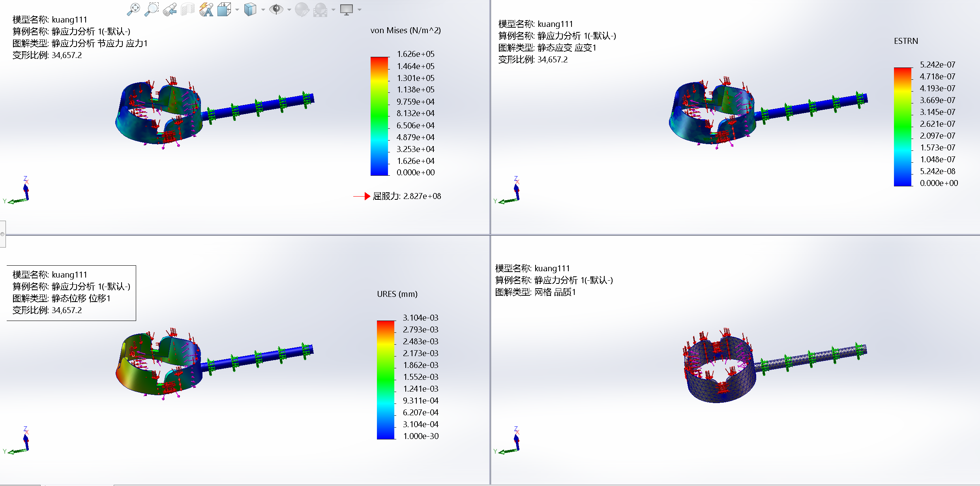Select the minimum displacement value 1.000e-30
Image resolution: width=980 pixels, height=486 pixels.
(x=421, y=436)
